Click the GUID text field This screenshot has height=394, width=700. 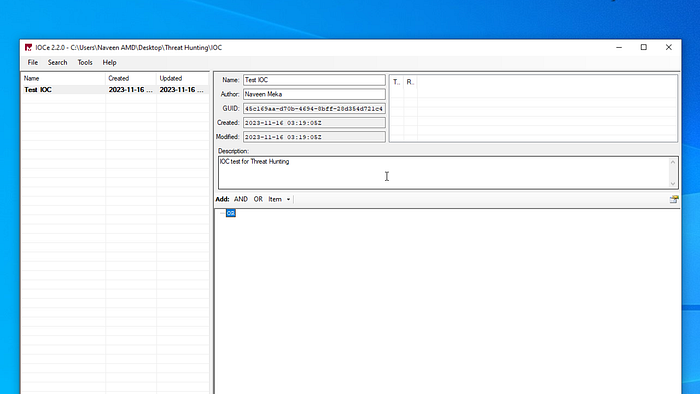(314, 108)
